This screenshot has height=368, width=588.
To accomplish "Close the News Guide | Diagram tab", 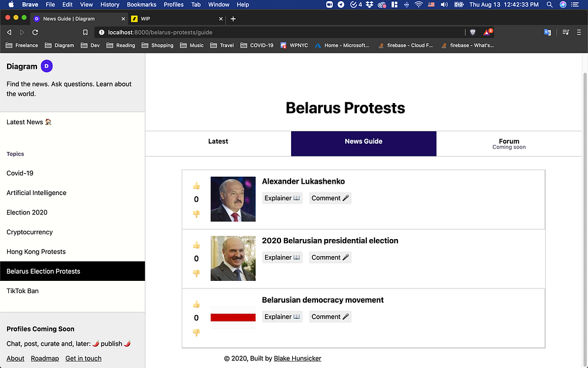I will (x=123, y=19).
